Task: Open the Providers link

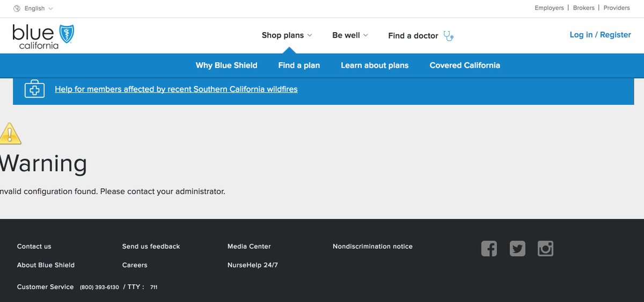Action: click(x=617, y=8)
